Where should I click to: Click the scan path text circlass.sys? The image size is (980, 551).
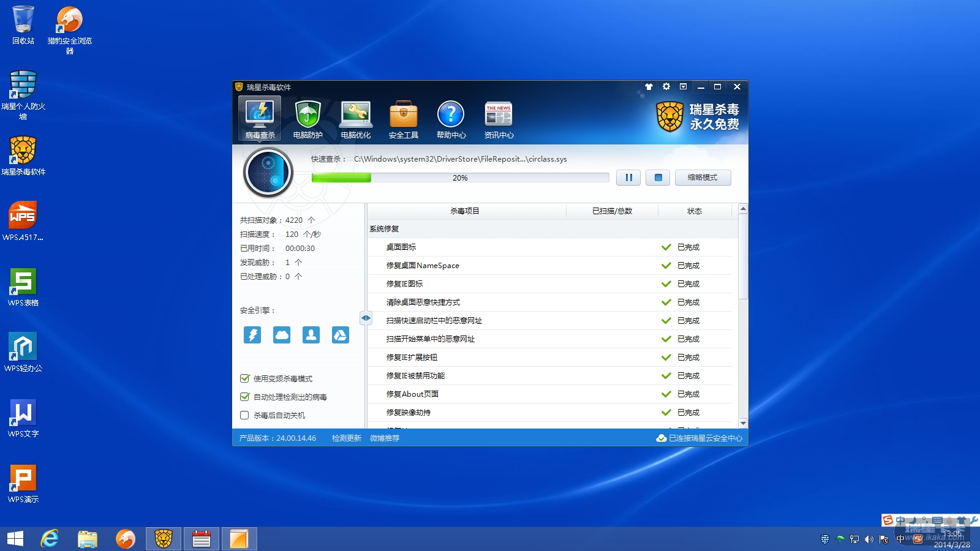(461, 159)
